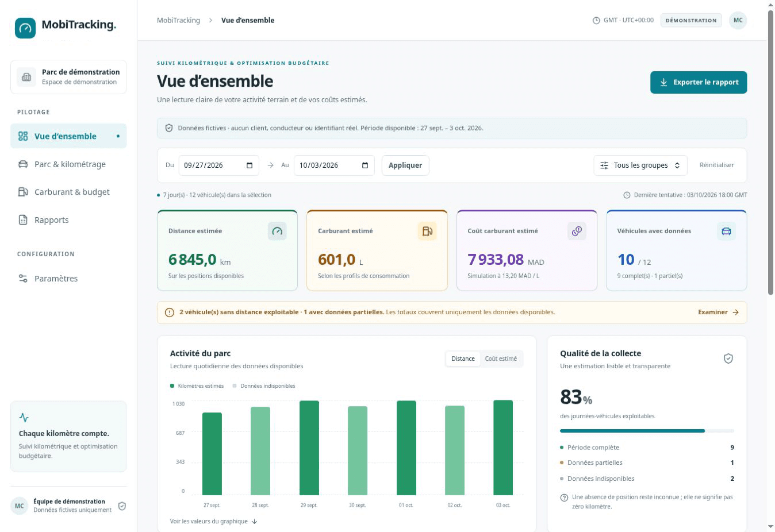Click Examiner link in the alert banner
This screenshot has height=532, width=775.
[x=718, y=313]
